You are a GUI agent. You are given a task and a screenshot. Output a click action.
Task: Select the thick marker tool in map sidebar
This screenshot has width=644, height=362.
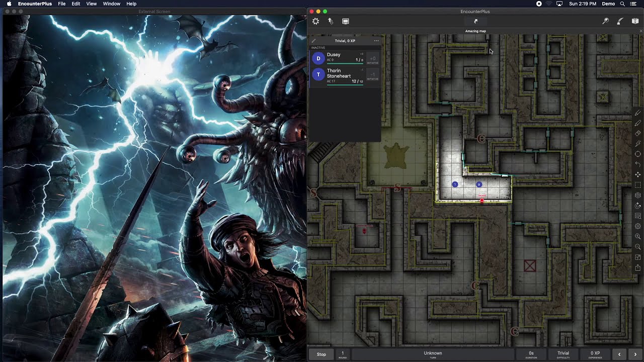[x=638, y=123]
